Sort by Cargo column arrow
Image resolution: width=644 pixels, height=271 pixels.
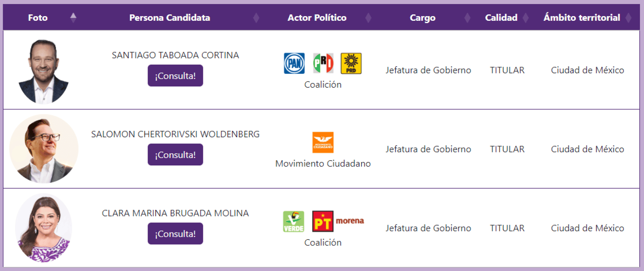[467, 17]
